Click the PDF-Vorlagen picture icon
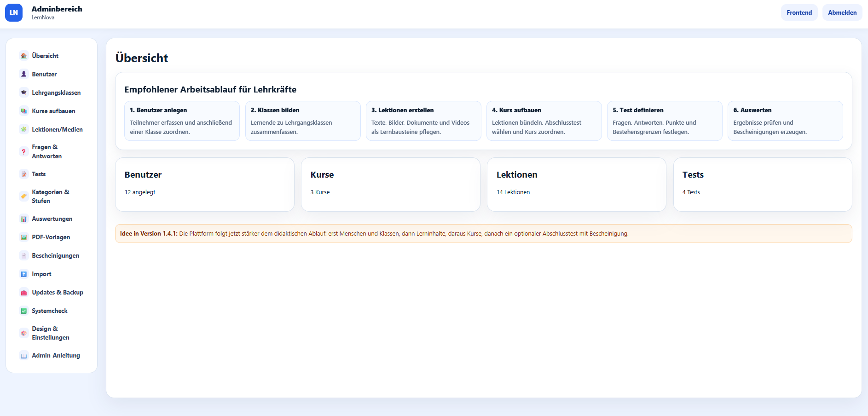This screenshot has width=868, height=416. (24, 237)
